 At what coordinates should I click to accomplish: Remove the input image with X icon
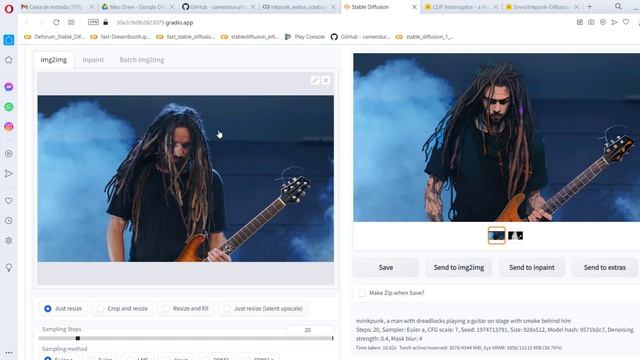tap(326, 80)
